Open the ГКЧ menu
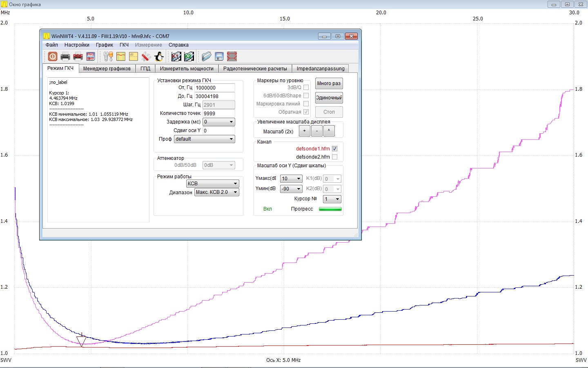The width and height of the screenshot is (588, 368). [124, 45]
